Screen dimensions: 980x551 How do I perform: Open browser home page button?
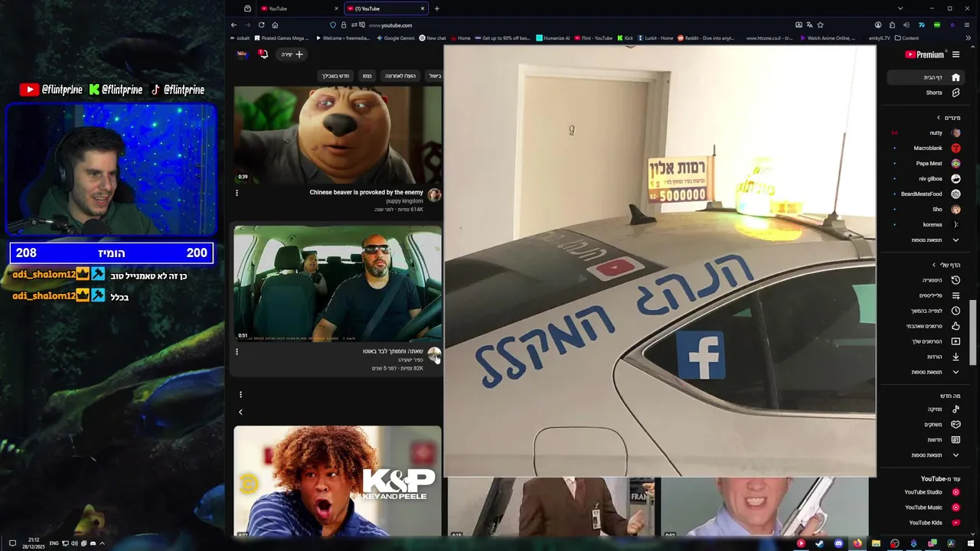pos(275,25)
